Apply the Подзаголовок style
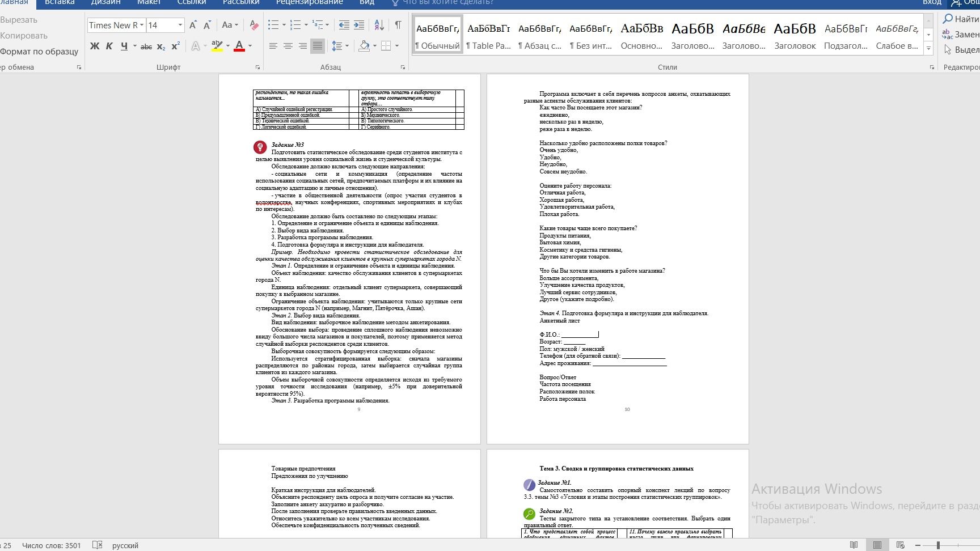980x551 pixels. pos(846,35)
